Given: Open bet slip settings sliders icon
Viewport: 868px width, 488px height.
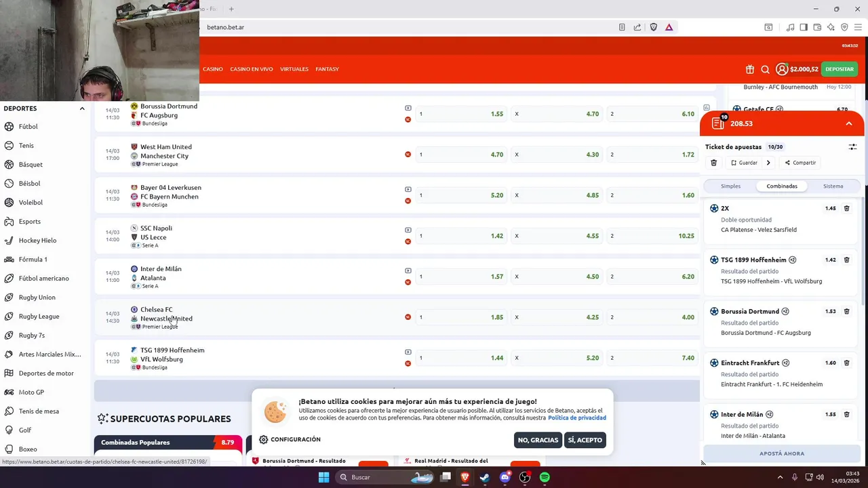Looking at the screenshot, I should 852,147.
